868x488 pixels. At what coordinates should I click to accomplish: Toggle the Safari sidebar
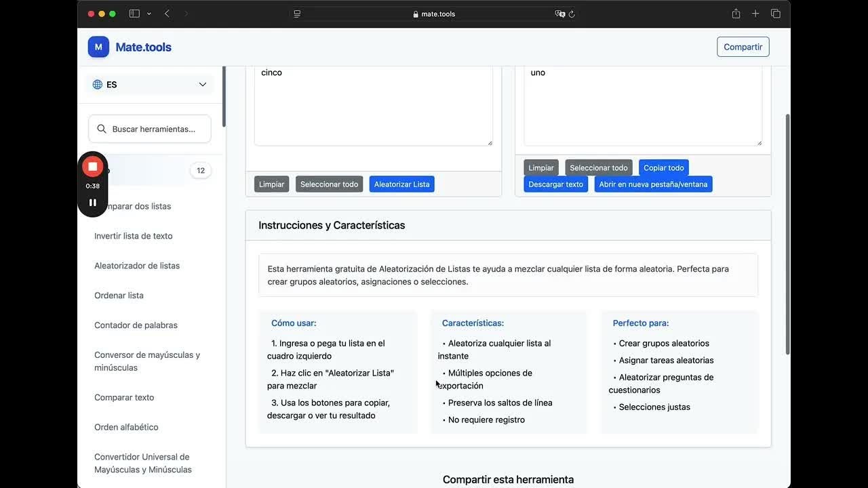click(134, 14)
